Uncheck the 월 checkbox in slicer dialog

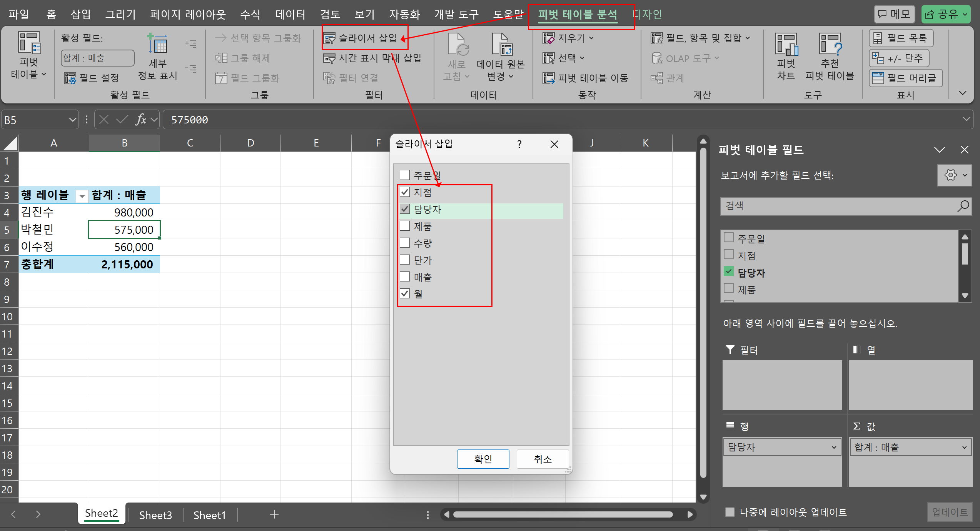point(405,294)
